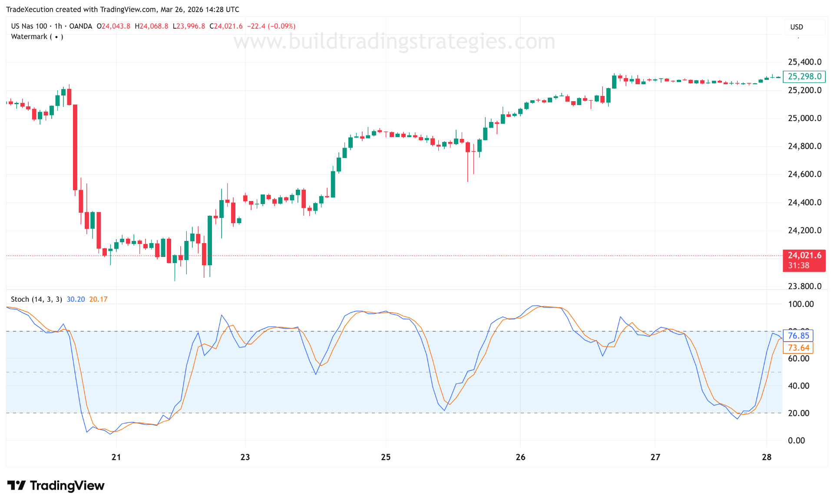Open the www.buildtradingstrategies.com watermark link
This screenshot has width=834, height=504.
394,42
